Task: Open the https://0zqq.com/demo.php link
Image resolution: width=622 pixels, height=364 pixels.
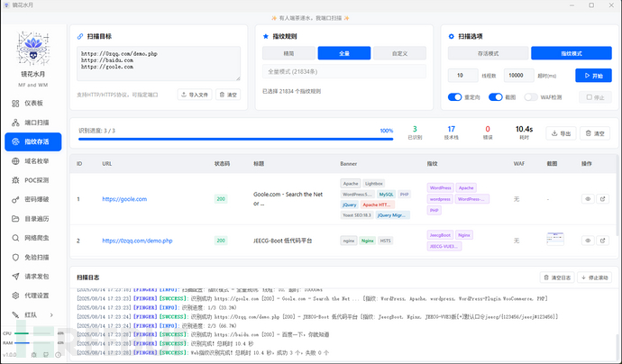Action: click(137, 241)
